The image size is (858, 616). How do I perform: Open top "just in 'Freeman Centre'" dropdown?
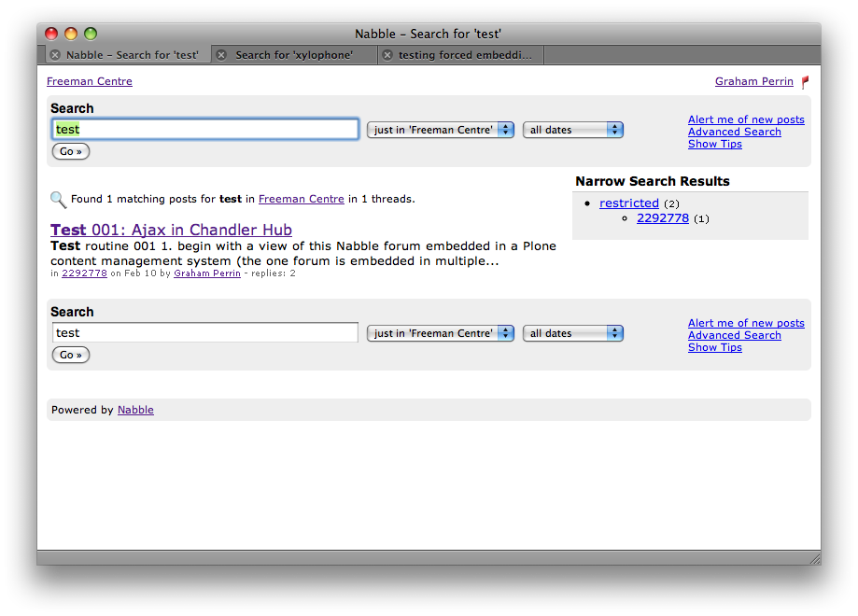click(x=440, y=130)
